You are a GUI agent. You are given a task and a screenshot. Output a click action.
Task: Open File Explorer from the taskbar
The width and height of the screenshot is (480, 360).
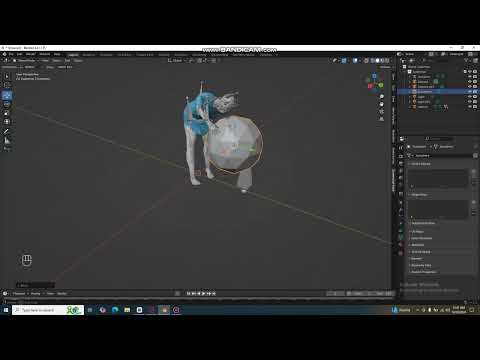127,310
